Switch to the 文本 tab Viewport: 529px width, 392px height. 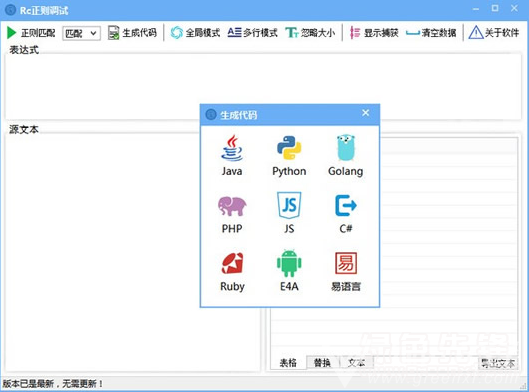[x=356, y=363]
